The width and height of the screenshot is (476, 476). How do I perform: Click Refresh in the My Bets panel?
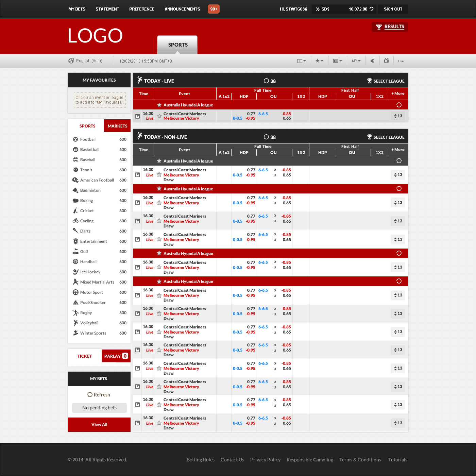coord(99,395)
